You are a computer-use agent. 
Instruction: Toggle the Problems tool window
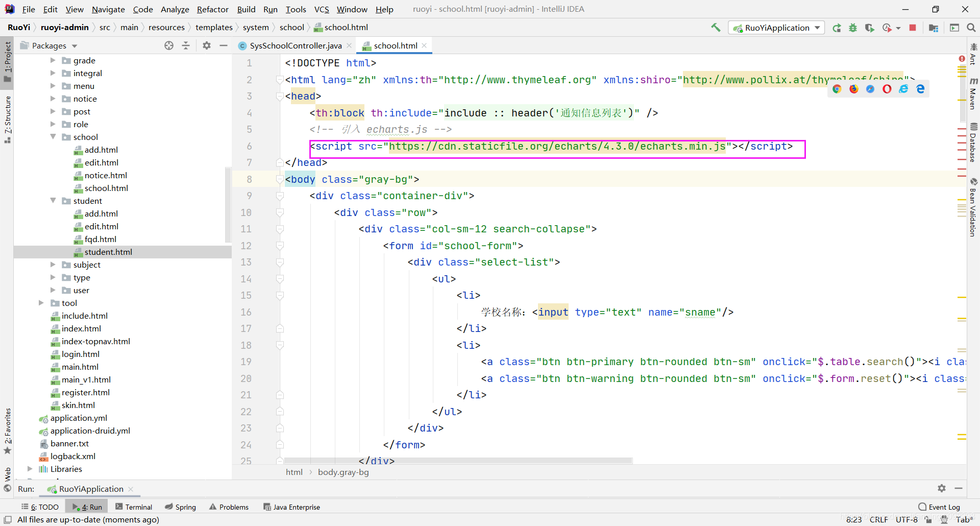click(229, 507)
